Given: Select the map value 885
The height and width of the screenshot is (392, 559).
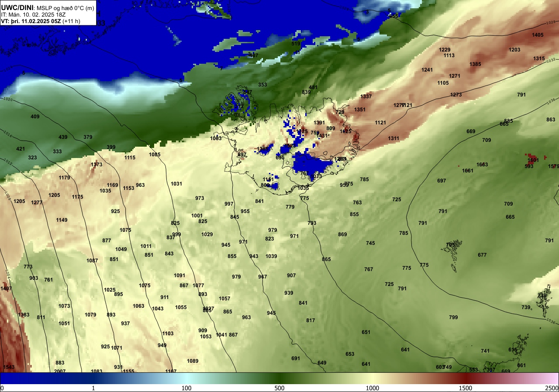Looking at the screenshot, I should click(x=508, y=121).
